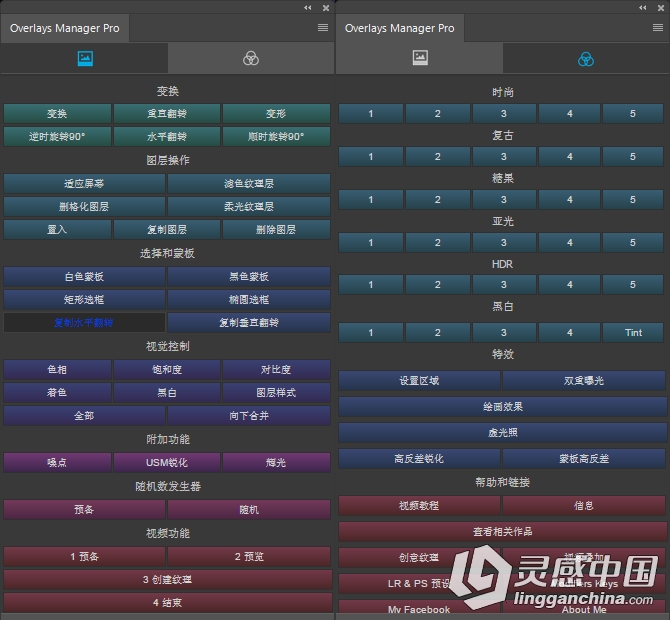Viewport: 670px width, 620px height.
Task: Switch to right Overlays Manager Pro tab
Action: 400,28
